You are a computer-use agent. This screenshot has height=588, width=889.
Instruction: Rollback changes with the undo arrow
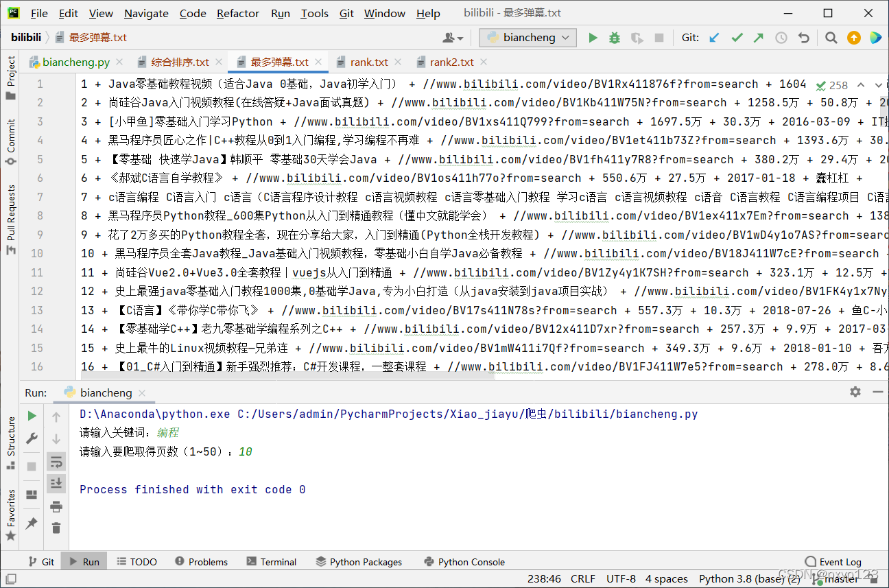[x=803, y=38]
